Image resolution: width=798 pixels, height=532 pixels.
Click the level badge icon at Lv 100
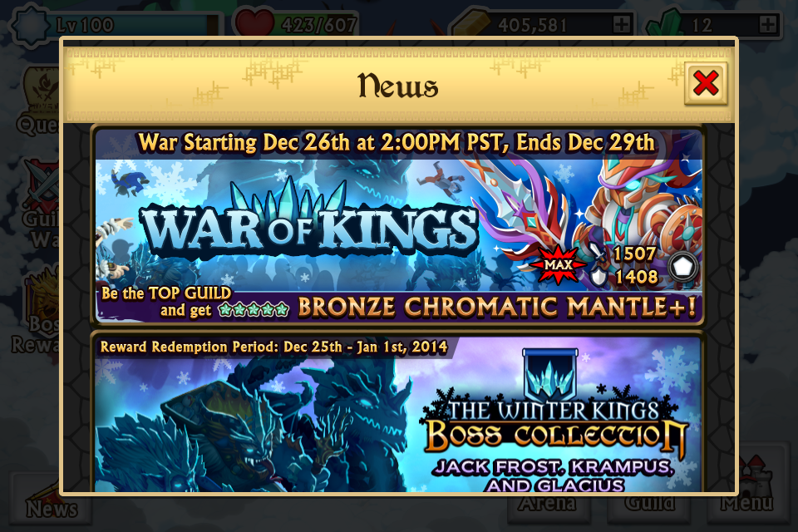(30, 24)
